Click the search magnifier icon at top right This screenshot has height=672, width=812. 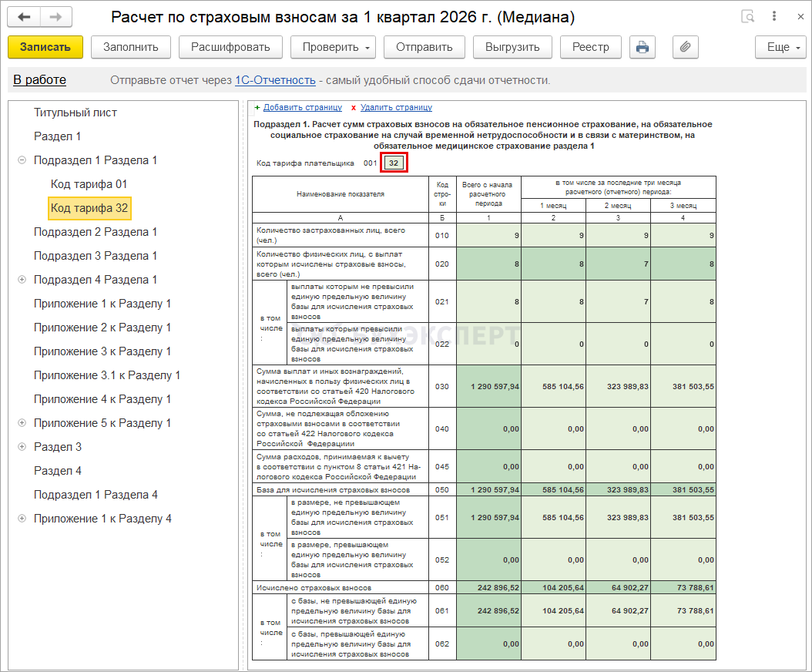coord(747,17)
